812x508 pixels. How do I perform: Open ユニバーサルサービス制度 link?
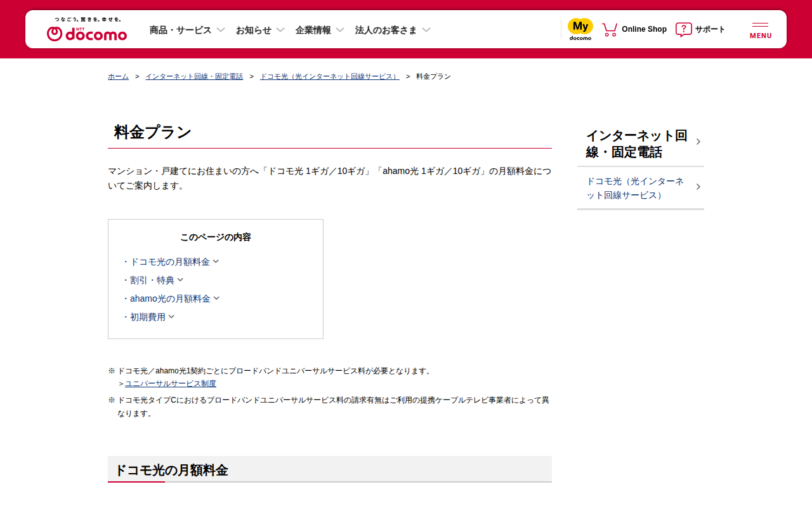pos(171,384)
